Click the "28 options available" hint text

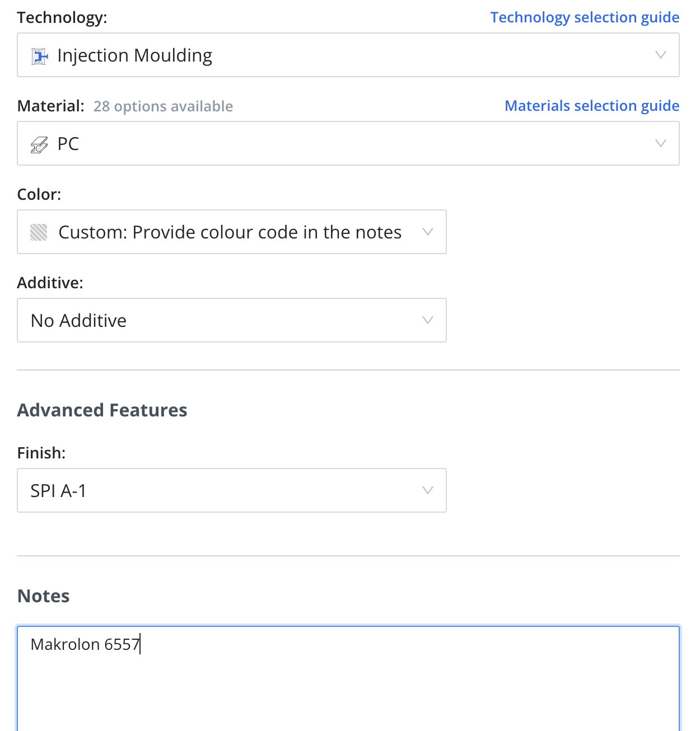163,106
